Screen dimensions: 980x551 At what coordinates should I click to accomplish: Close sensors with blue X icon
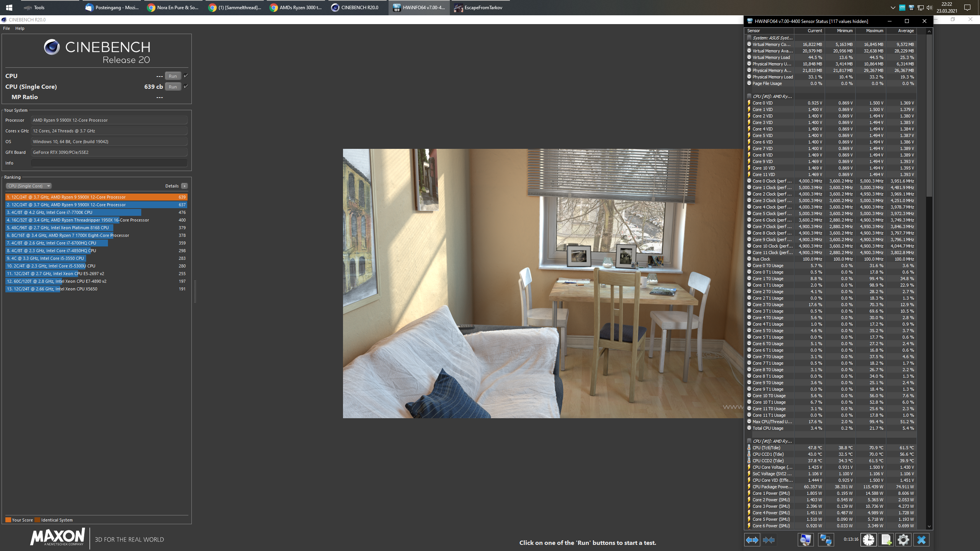921,540
